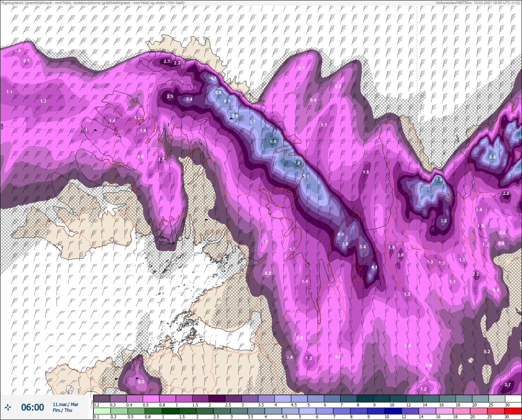Click the 1.0 precipitation value on the map
Image resolution: width=522 pixels, height=420 pixels.
coord(452,282)
